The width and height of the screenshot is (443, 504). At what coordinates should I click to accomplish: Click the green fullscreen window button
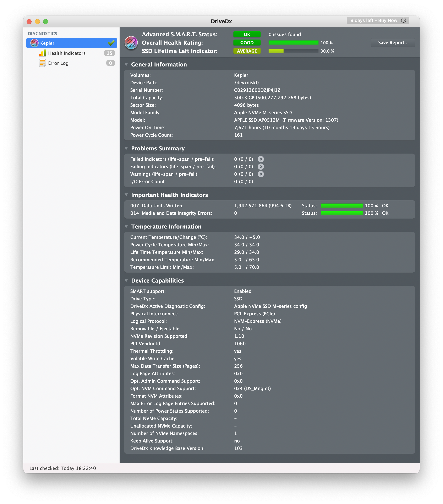(46, 22)
